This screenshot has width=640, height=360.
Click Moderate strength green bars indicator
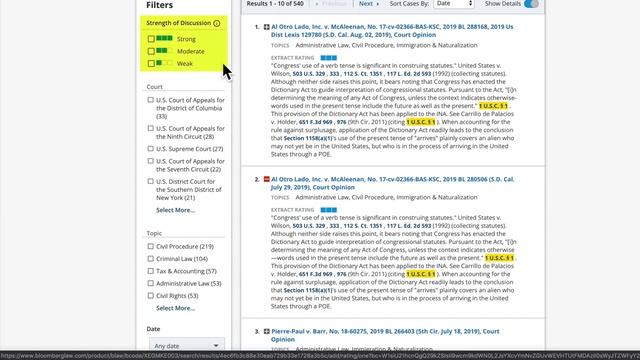[x=164, y=51]
